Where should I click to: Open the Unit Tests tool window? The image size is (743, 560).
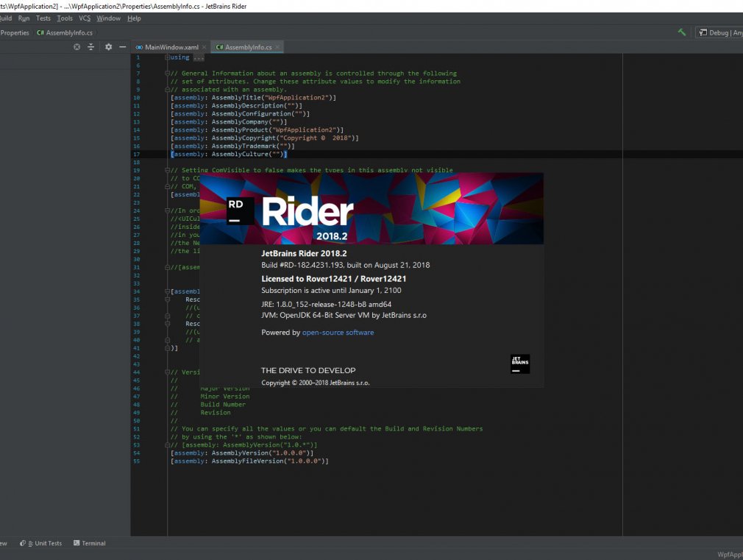point(40,543)
